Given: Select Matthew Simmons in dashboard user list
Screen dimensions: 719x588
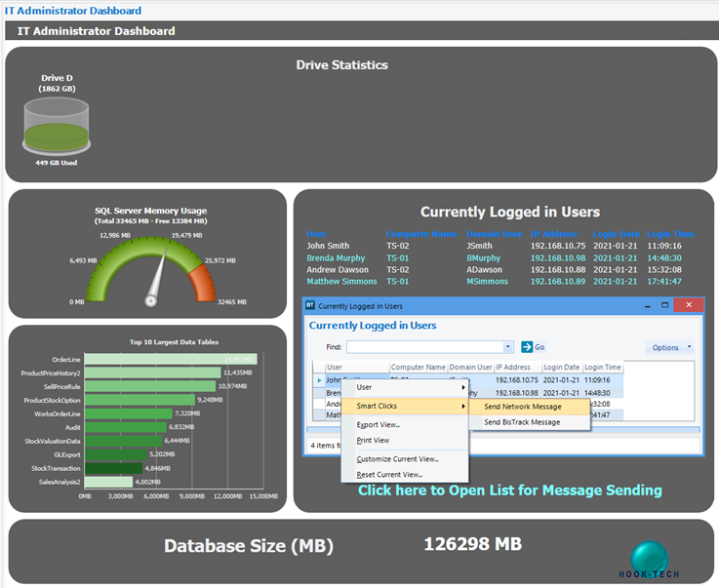Looking at the screenshot, I should 341,282.
